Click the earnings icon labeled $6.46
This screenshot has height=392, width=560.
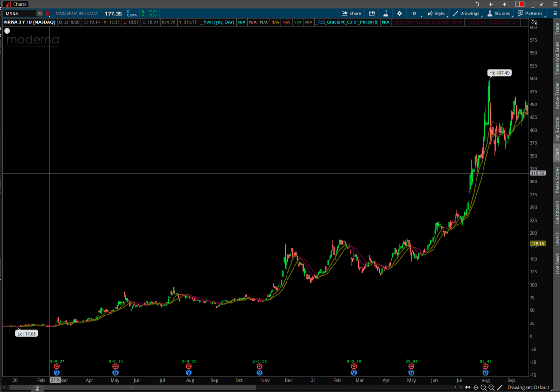485,367
